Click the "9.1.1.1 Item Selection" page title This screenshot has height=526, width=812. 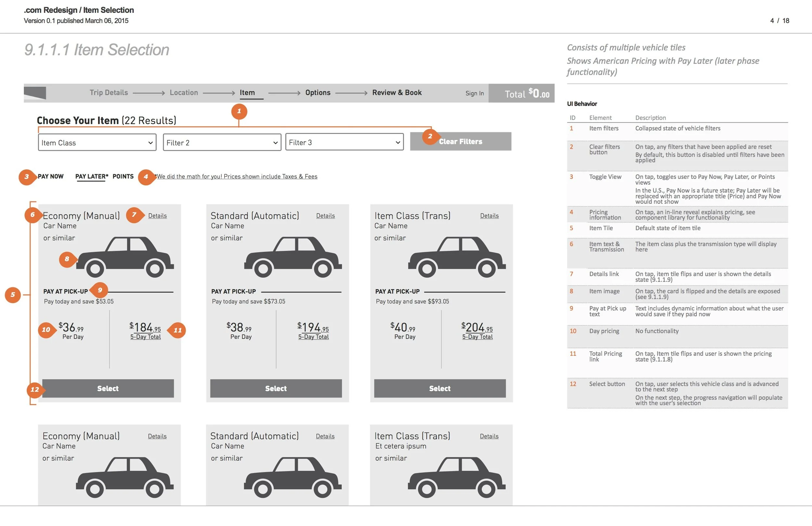point(97,49)
